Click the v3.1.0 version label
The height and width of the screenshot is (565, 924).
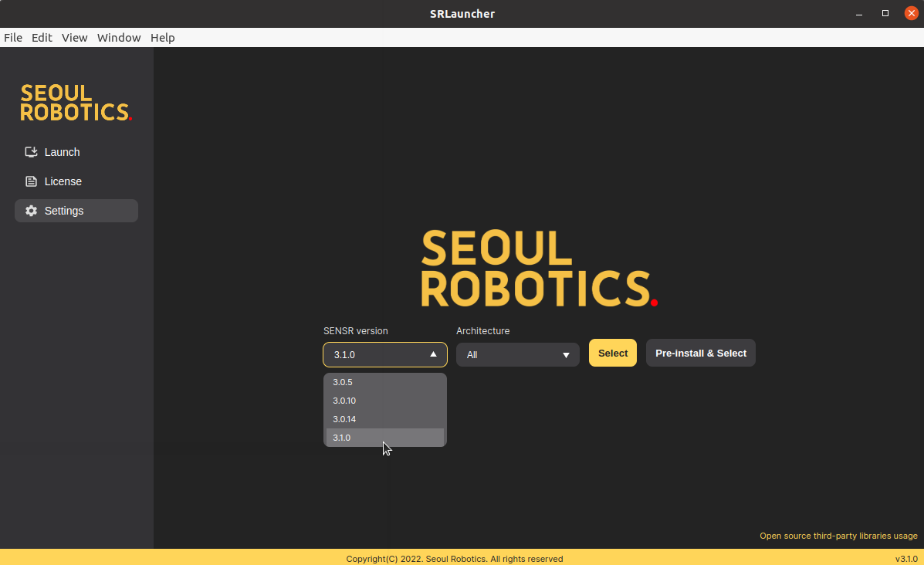(906, 559)
